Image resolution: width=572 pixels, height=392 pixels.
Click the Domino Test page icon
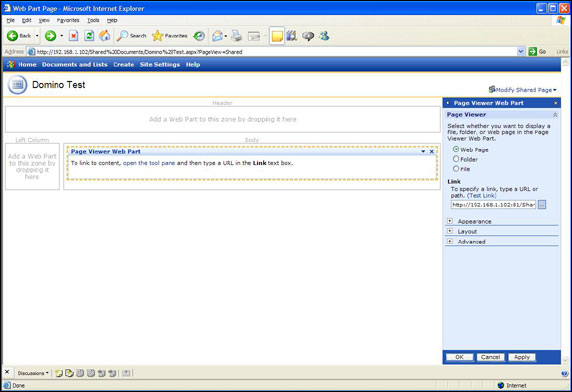[x=17, y=85]
